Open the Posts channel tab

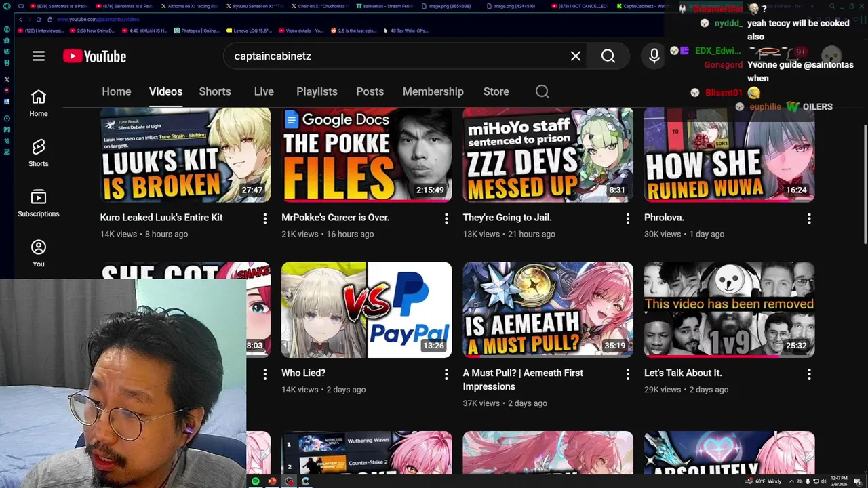[x=370, y=91]
